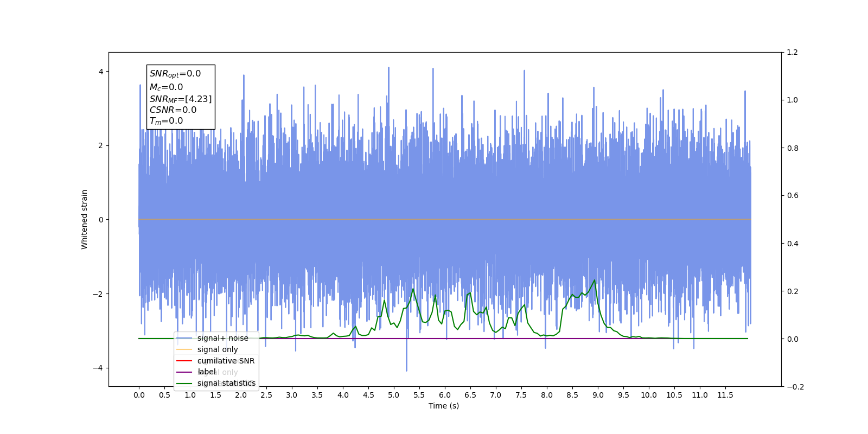868x434 pixels.
Task: Click the 10.5 tick on the time axis
Action: click(x=674, y=395)
